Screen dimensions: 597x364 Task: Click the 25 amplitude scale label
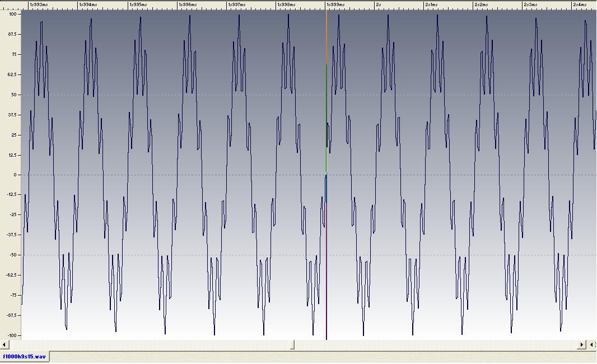14,135
